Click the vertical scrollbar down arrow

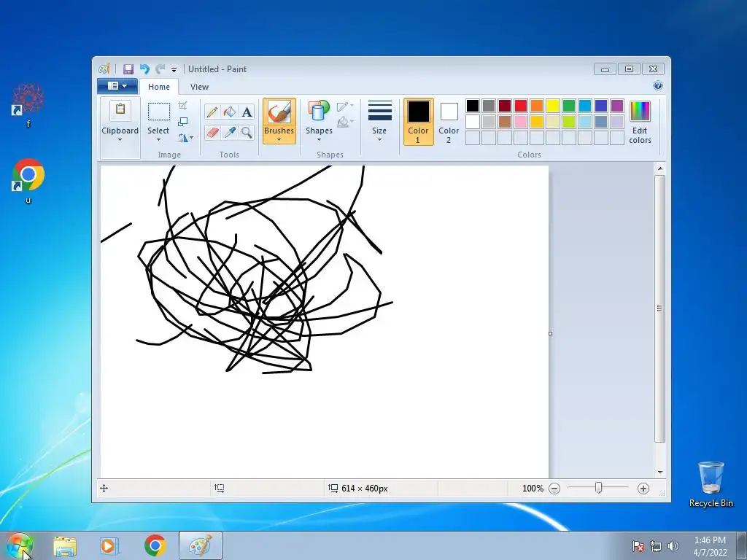pos(659,472)
